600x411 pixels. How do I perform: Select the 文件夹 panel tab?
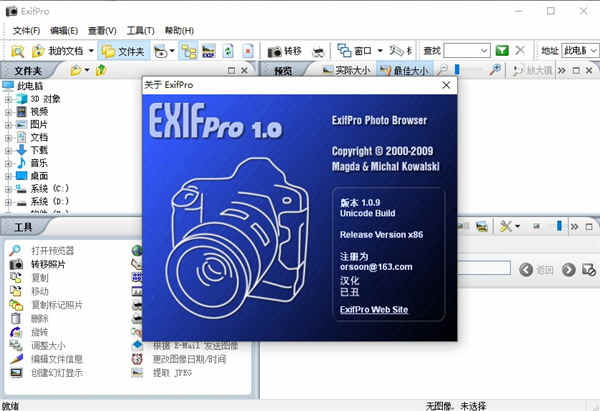pyautogui.click(x=28, y=71)
